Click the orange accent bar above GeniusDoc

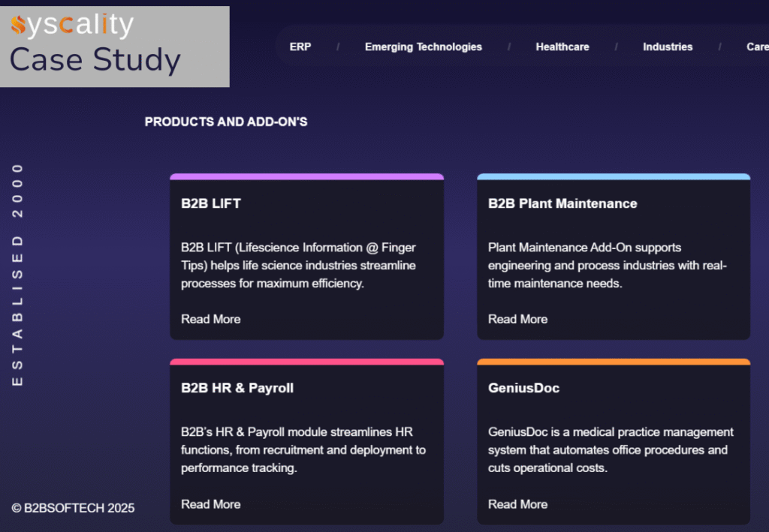click(x=614, y=361)
